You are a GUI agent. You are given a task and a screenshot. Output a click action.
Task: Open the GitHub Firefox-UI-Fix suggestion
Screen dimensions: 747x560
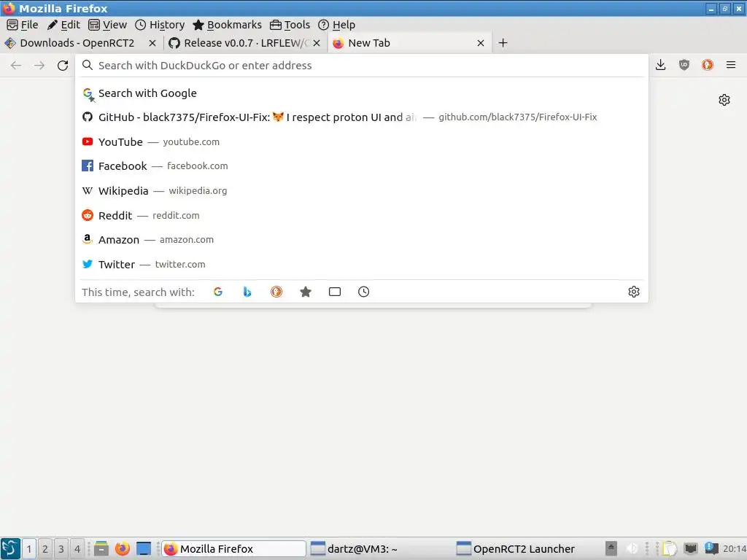362,117
